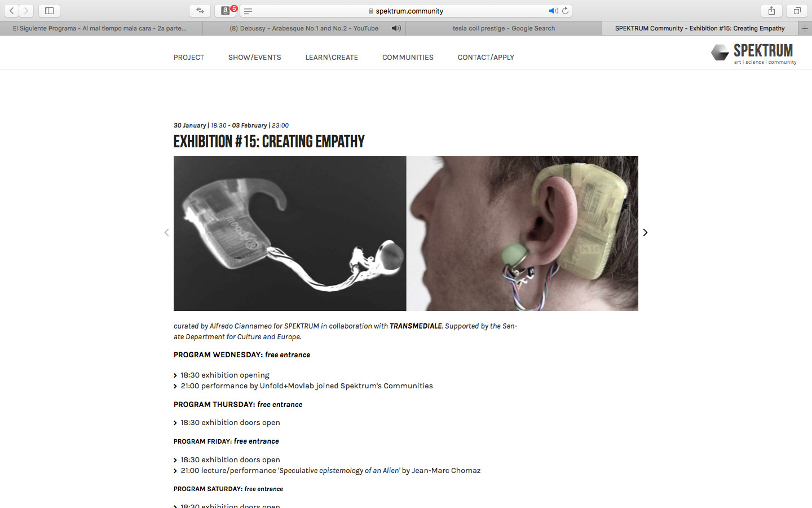Switch to El Siguiente Programa tab
The width and height of the screenshot is (812, 508).
[100, 28]
